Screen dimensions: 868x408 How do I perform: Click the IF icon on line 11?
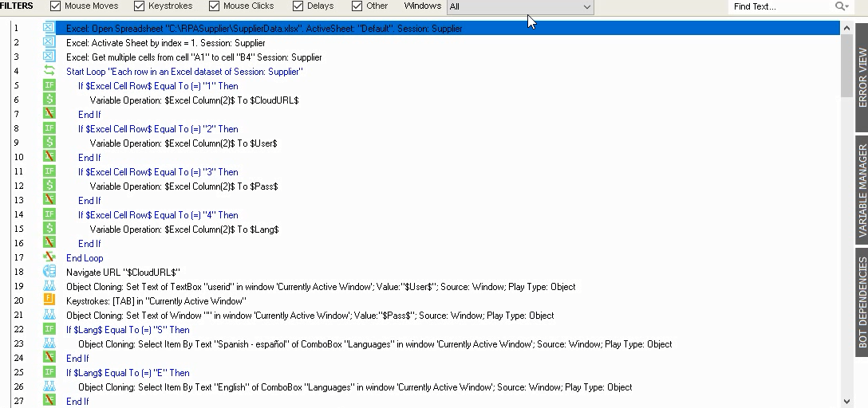[x=49, y=171]
